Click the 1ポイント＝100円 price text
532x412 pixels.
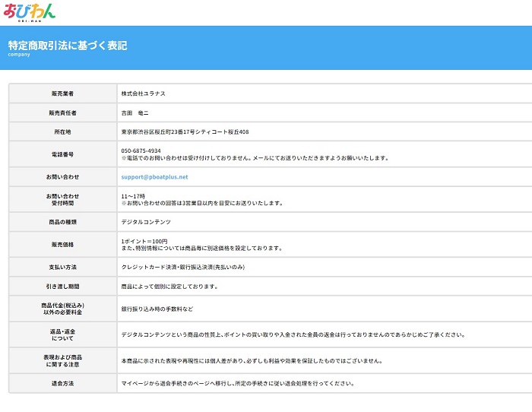click(x=145, y=241)
